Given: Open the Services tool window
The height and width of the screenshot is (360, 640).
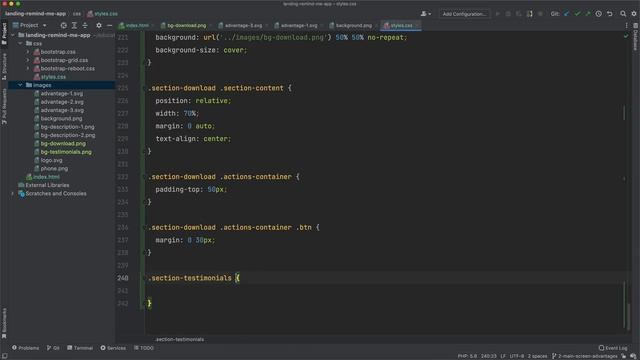Looking at the screenshot, I should pos(113,348).
